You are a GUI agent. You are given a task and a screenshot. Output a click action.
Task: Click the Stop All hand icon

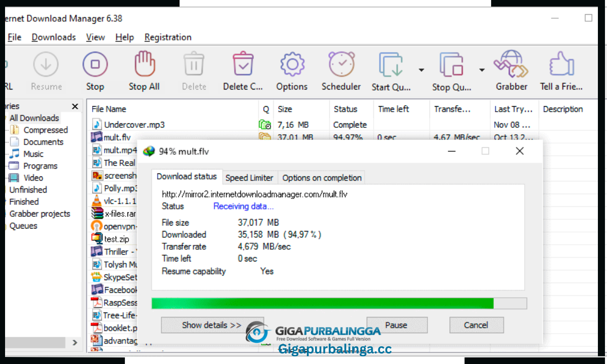click(x=144, y=64)
